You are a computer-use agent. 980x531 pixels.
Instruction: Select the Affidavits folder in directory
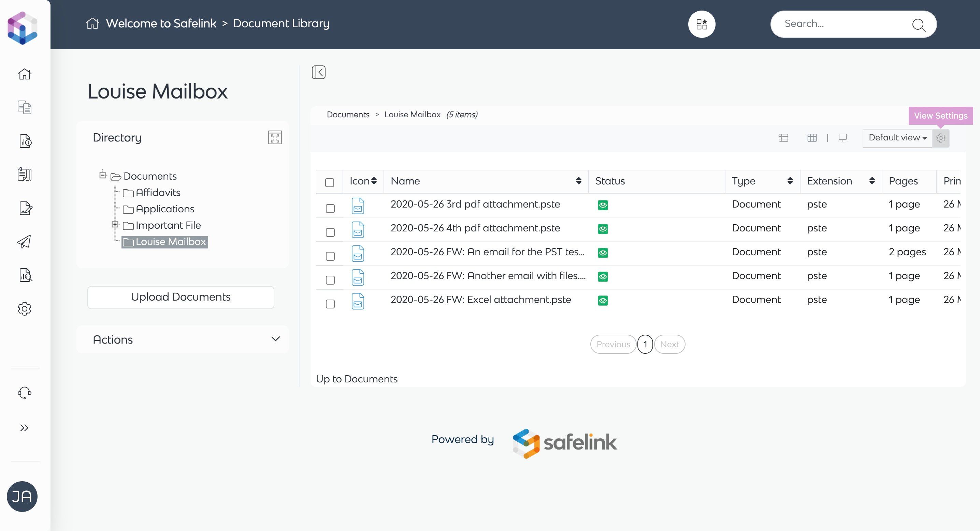(158, 193)
